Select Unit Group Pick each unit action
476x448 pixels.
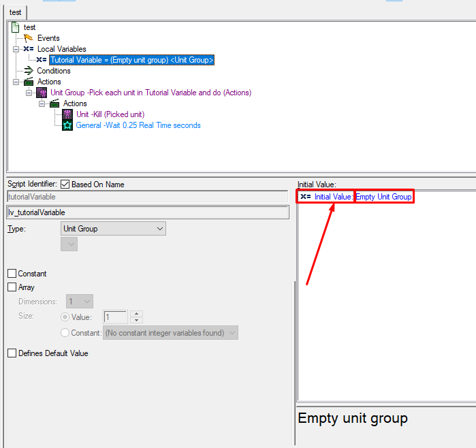coord(151,93)
